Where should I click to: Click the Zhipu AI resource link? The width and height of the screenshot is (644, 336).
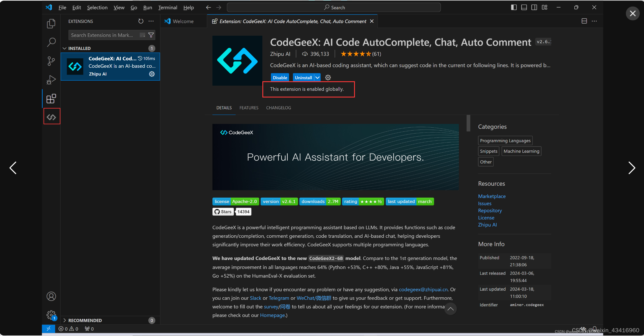tap(487, 225)
